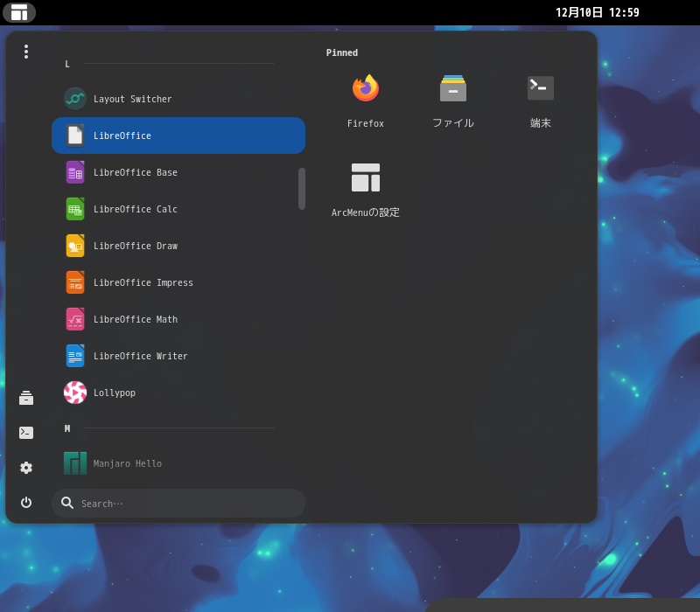Click the LibreOffice Calc icon
Viewport: 700px width, 612px height.
75,209
